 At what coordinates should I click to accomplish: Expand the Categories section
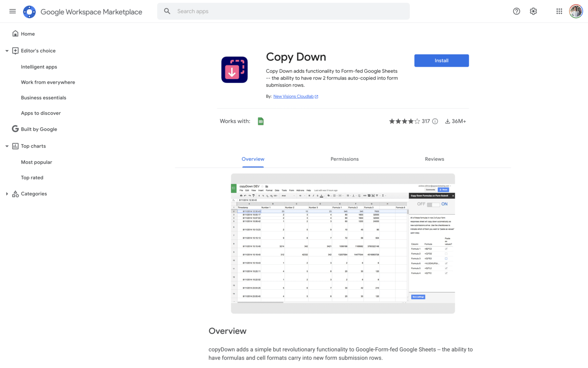point(7,194)
